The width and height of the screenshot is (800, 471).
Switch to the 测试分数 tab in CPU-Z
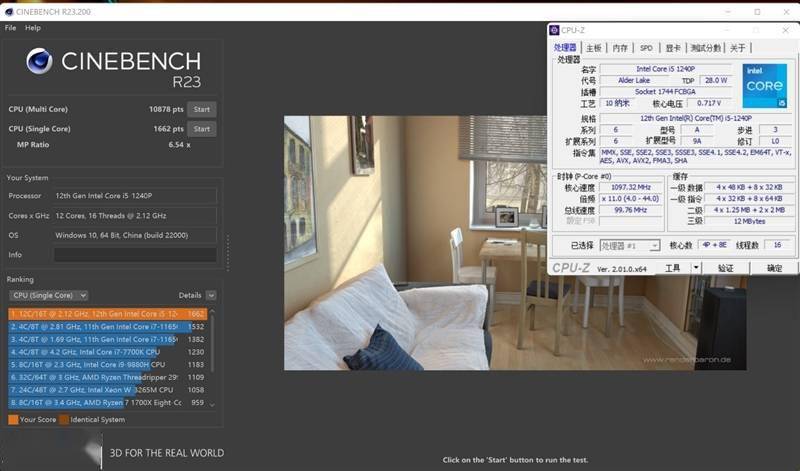click(x=706, y=48)
